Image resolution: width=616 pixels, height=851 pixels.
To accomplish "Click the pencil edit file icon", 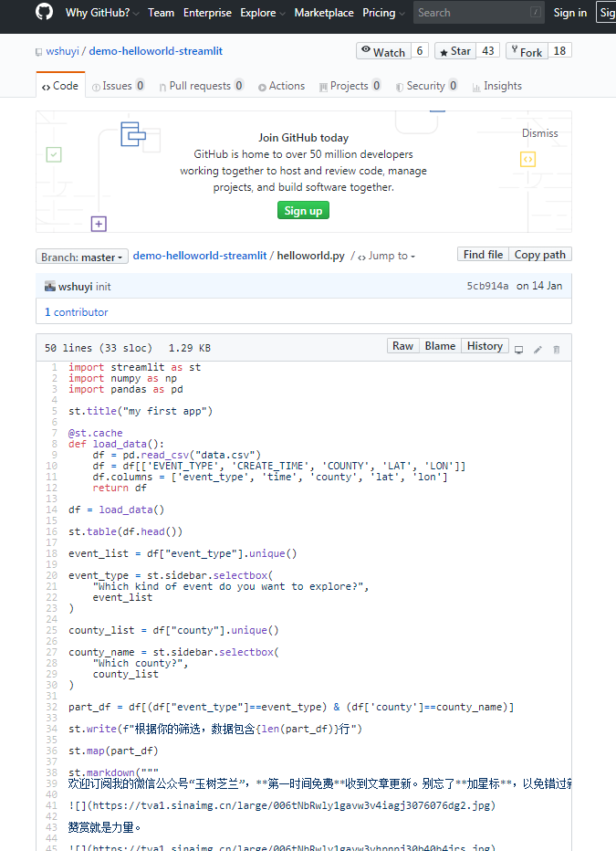I will 538,350.
